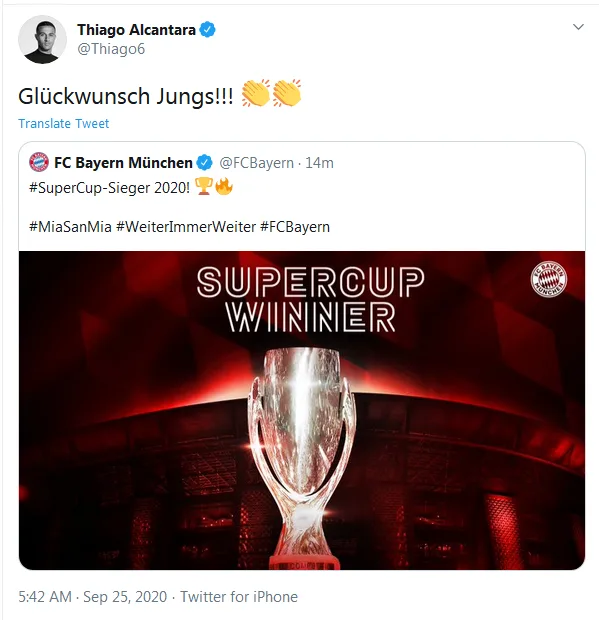Open the tweet options chevron menu
The width and height of the screenshot is (599, 620).
pos(578,27)
